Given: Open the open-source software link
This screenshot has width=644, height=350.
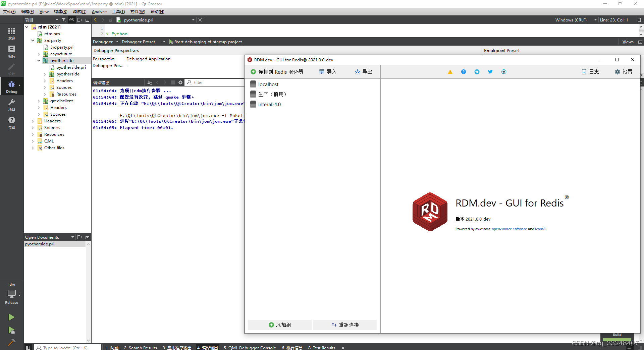Looking at the screenshot, I should tap(509, 229).
